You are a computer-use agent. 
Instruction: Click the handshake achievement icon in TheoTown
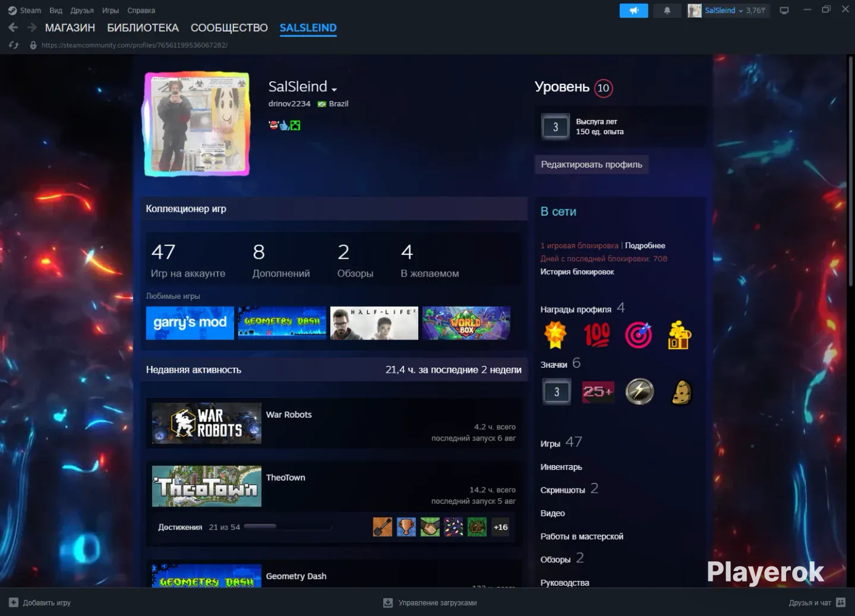pyautogui.click(x=430, y=527)
